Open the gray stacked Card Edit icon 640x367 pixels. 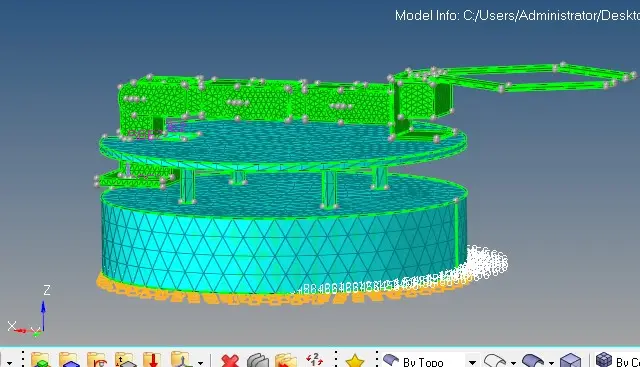point(258,361)
